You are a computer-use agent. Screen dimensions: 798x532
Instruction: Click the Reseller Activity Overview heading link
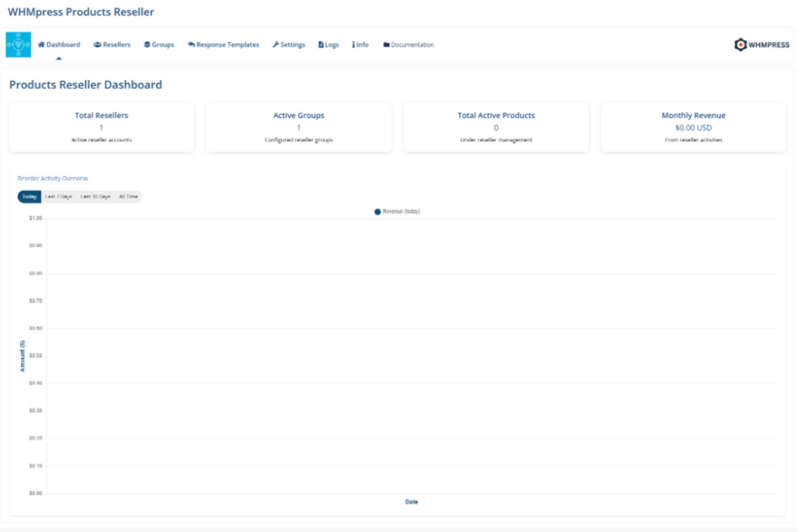(x=53, y=178)
